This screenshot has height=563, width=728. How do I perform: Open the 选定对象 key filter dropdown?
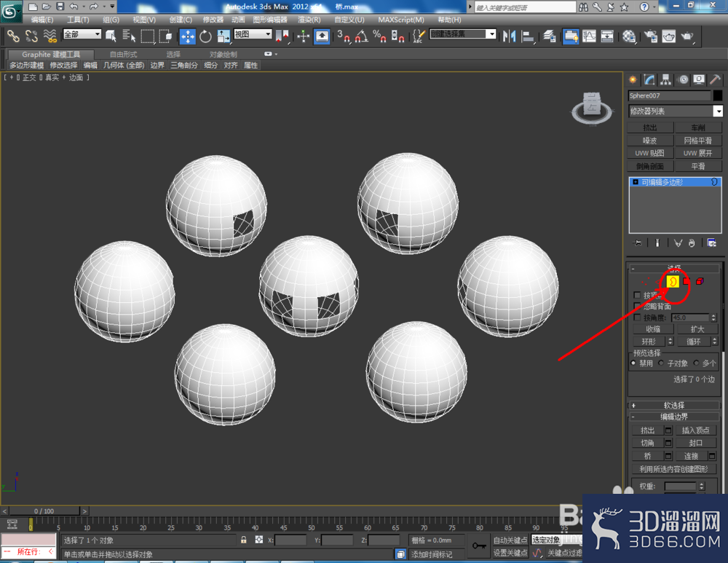coord(556,540)
